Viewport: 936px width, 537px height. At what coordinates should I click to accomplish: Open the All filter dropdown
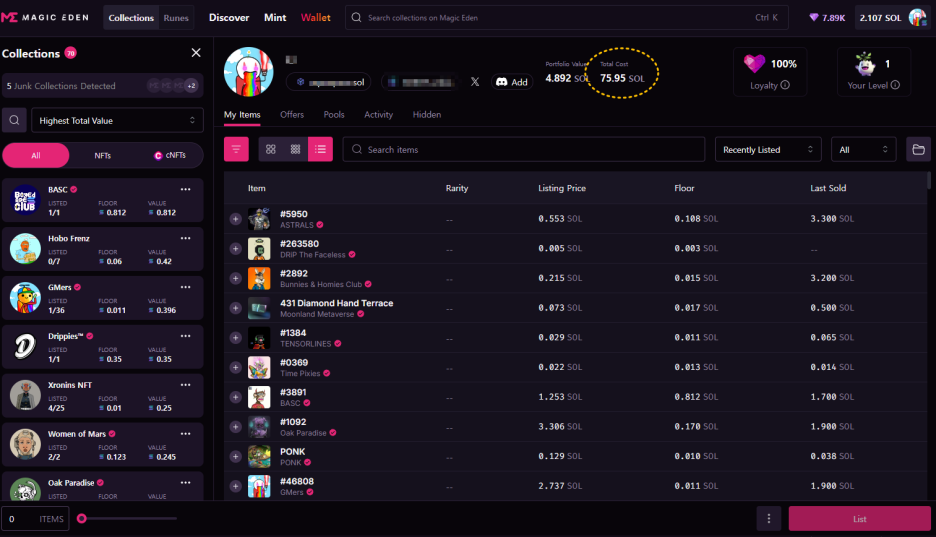[863, 149]
